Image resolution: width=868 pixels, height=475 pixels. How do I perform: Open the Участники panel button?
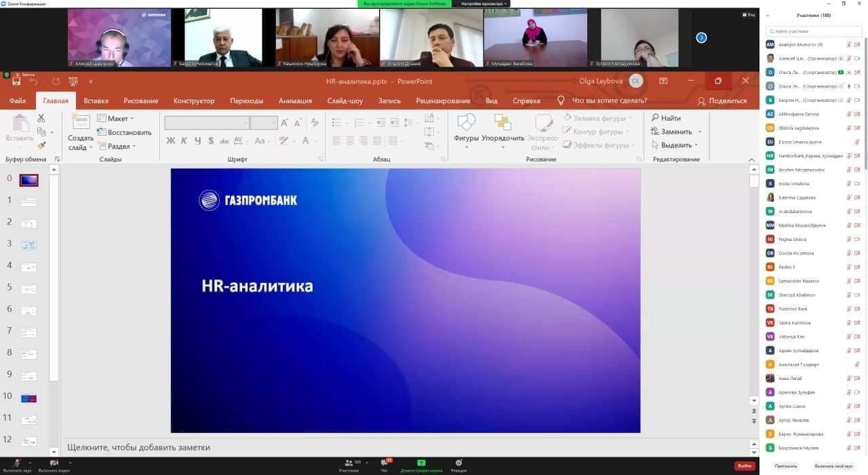click(x=349, y=465)
